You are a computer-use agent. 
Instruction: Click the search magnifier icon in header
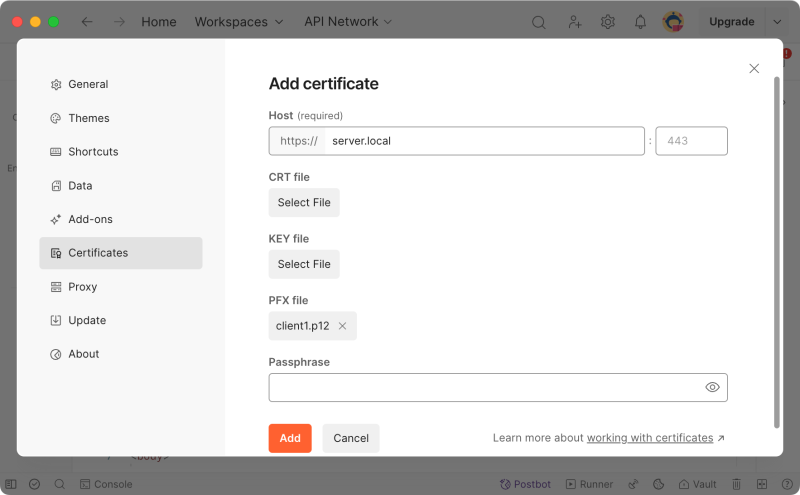(538, 22)
